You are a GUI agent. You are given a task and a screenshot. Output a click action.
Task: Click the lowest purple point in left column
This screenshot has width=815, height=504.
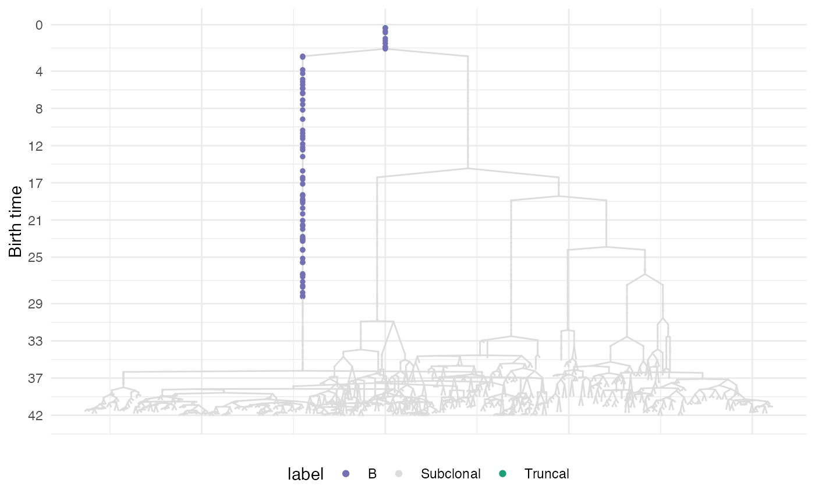tap(303, 296)
